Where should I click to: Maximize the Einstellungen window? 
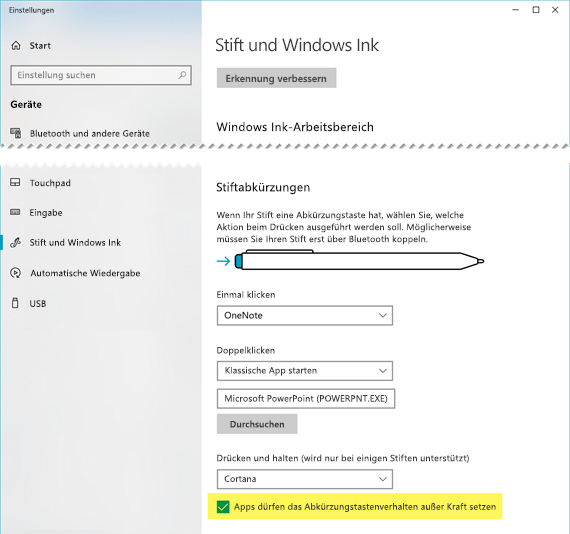click(x=536, y=10)
